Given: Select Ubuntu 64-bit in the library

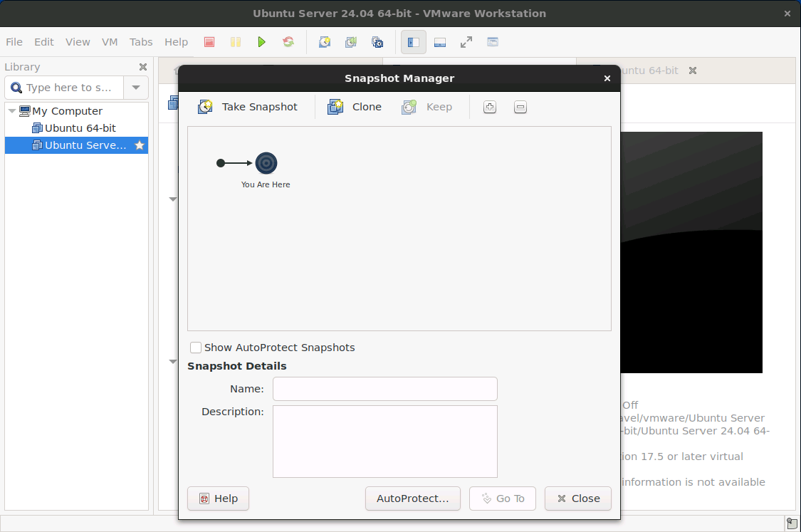Looking at the screenshot, I should (x=80, y=128).
